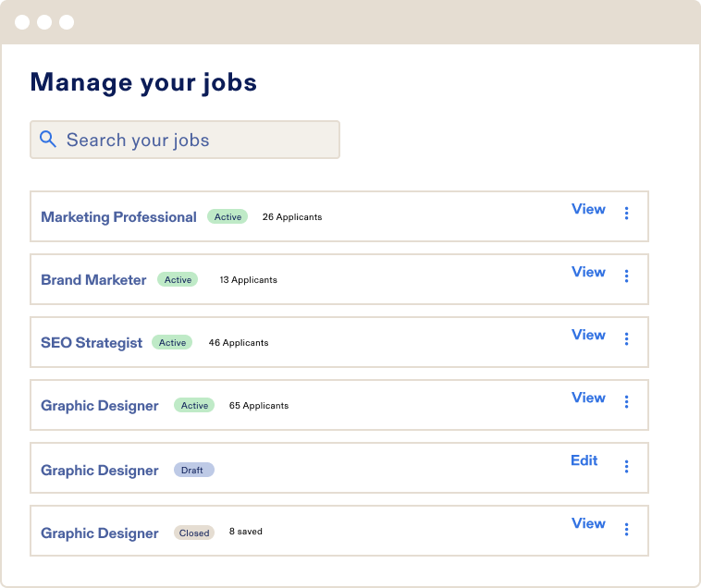View the Graphic Designer job with 65 applicants
Viewport: 701px width, 588px height.
coord(588,398)
